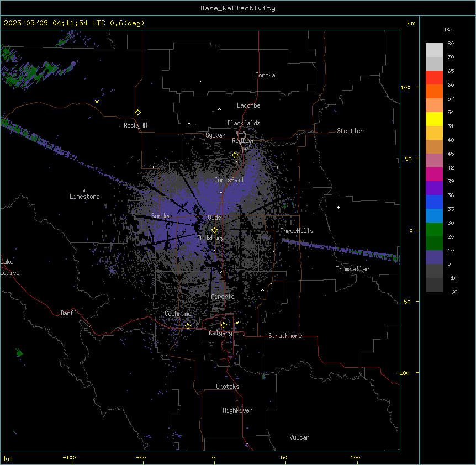Screen dimensions: 476x465
Task: Select the Banff map label
Action: 68,313
